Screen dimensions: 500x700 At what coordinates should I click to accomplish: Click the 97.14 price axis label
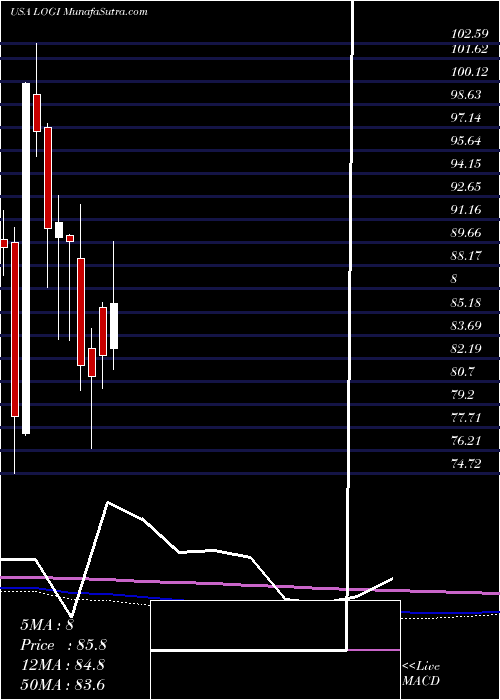point(466,118)
